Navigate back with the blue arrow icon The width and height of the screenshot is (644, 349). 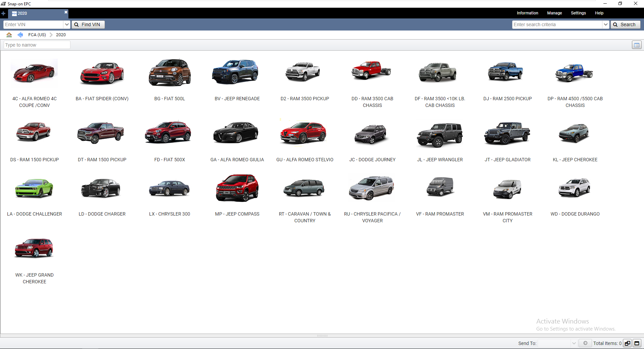coord(20,35)
